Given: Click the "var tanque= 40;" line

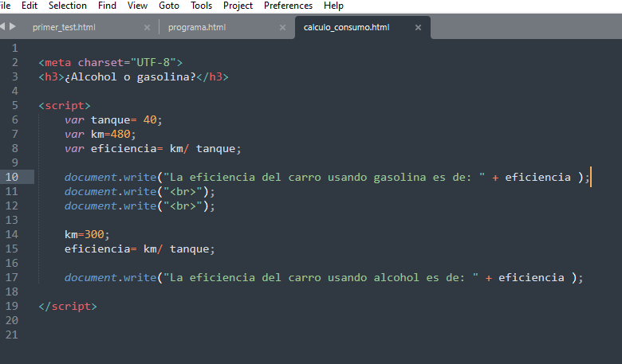Looking at the screenshot, I should coord(113,120).
